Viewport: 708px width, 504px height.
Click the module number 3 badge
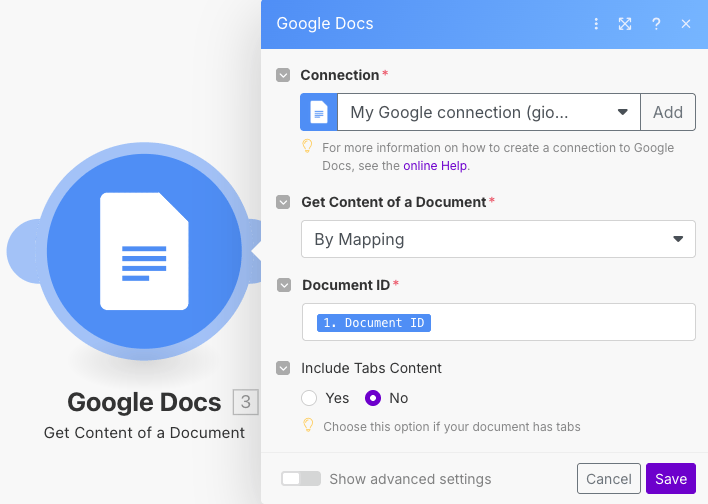tap(245, 401)
